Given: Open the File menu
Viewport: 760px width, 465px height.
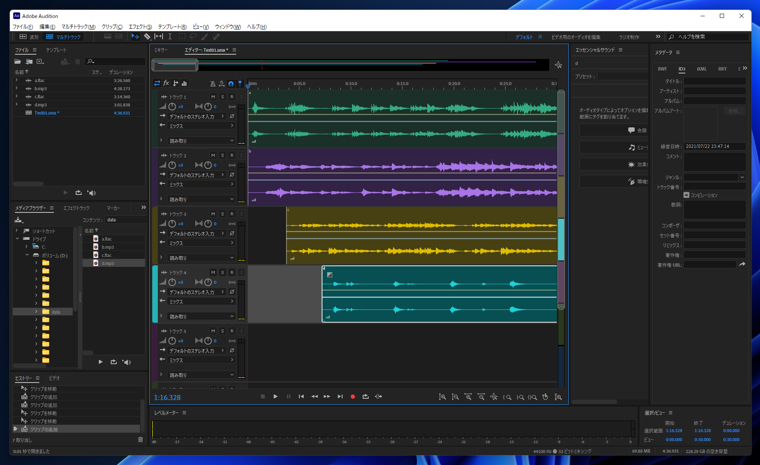Looking at the screenshot, I should [23, 27].
